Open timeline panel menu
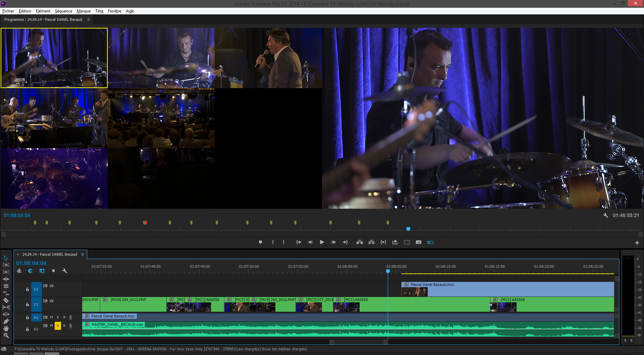 pyautogui.click(x=83, y=255)
